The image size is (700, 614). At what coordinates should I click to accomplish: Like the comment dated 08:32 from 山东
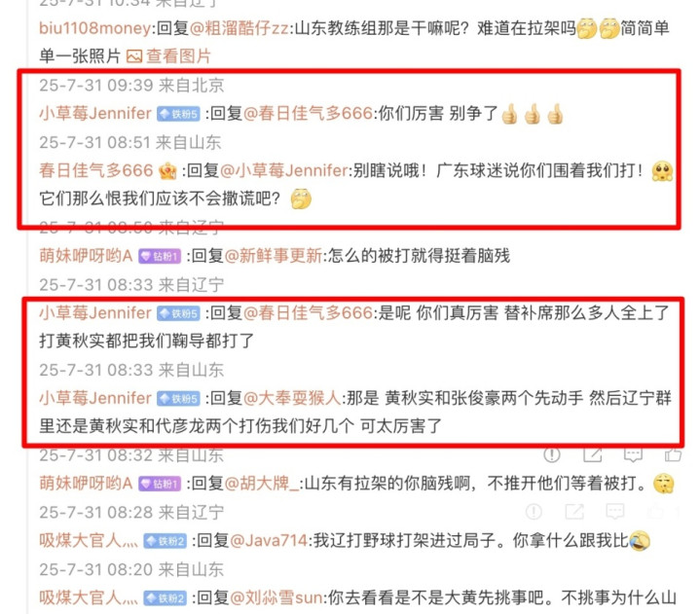[673, 454]
